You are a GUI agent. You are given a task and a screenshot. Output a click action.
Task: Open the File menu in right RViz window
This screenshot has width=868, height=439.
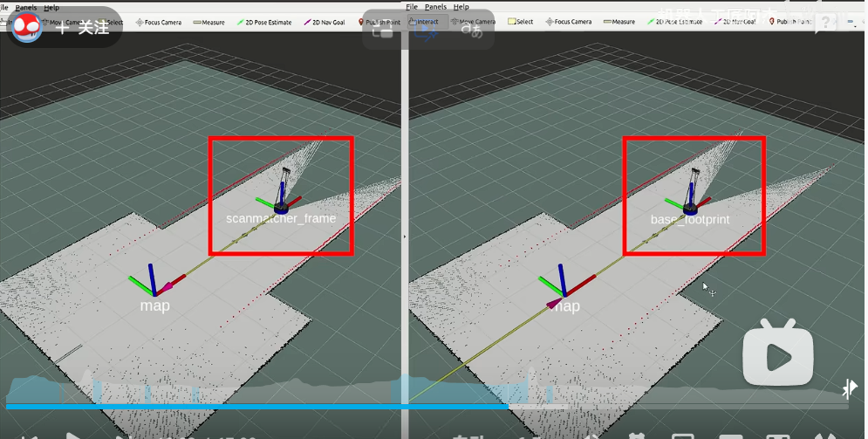point(412,7)
